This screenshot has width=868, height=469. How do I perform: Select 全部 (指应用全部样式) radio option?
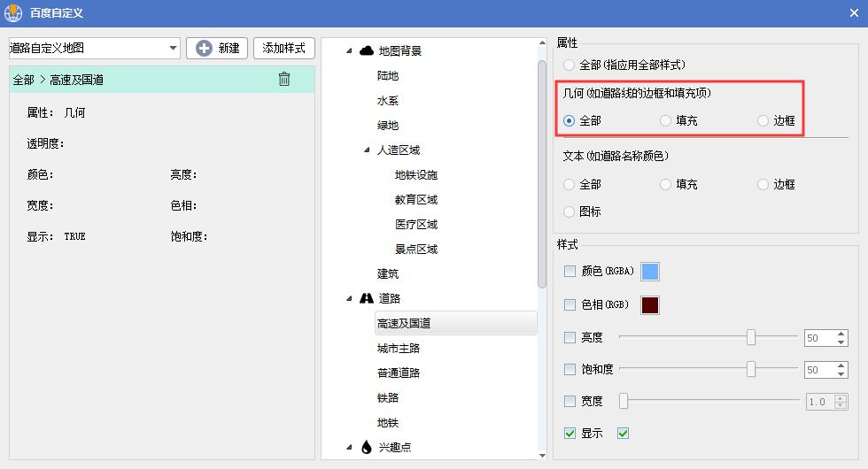569,65
